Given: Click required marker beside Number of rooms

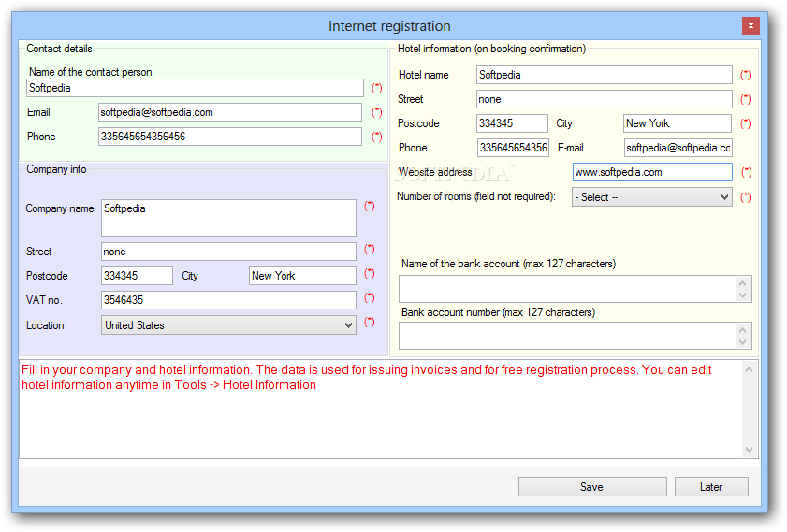Looking at the screenshot, I should point(745,197).
